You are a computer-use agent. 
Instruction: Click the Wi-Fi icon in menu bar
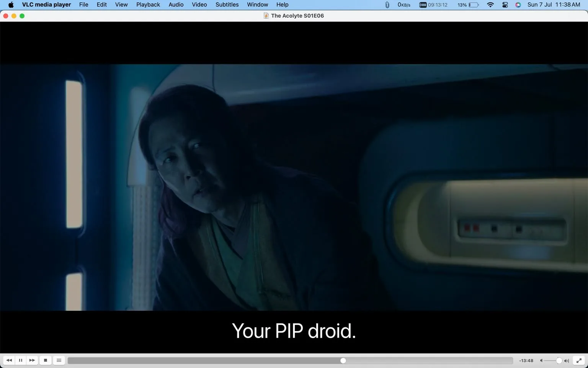490,5
